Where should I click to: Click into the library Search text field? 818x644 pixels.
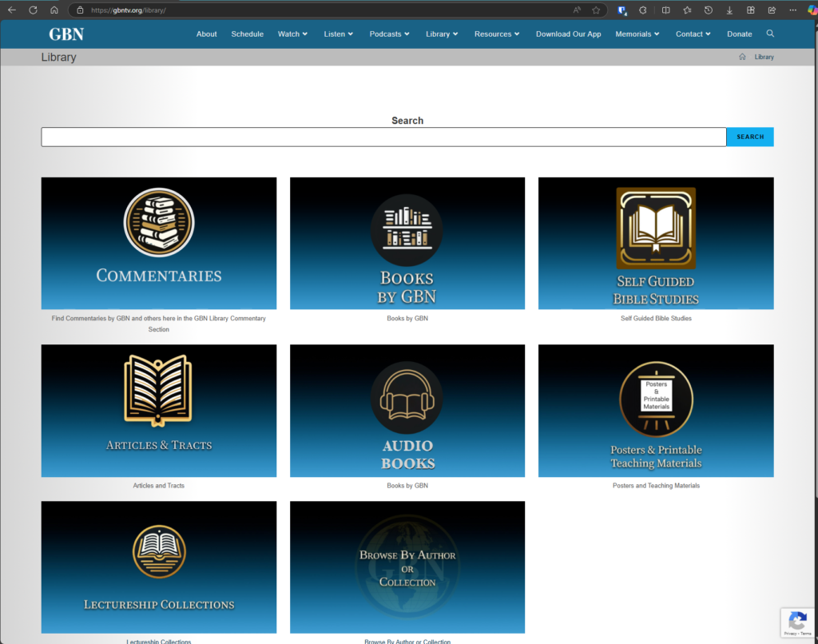pos(383,137)
